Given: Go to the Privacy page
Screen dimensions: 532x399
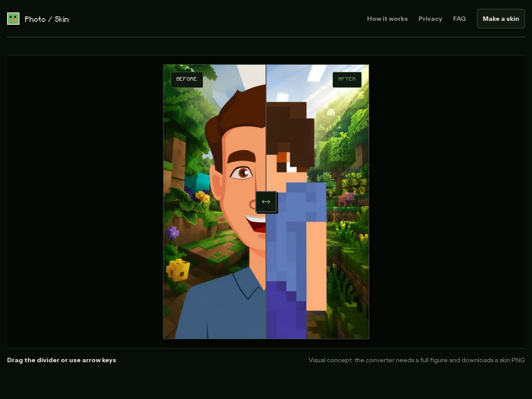Looking at the screenshot, I should point(430,19).
